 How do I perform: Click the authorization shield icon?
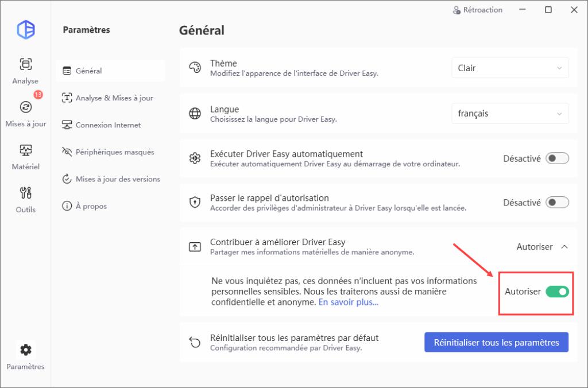(195, 203)
